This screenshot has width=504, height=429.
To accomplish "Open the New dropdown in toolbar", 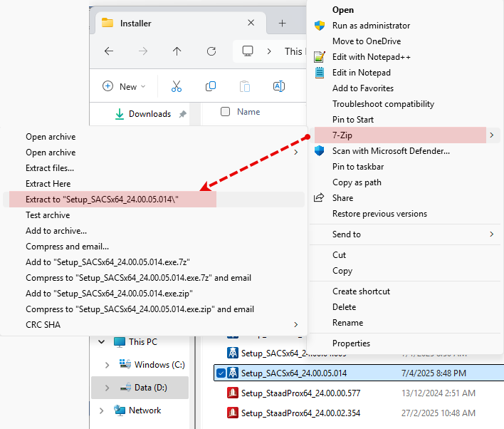I will 124,86.
